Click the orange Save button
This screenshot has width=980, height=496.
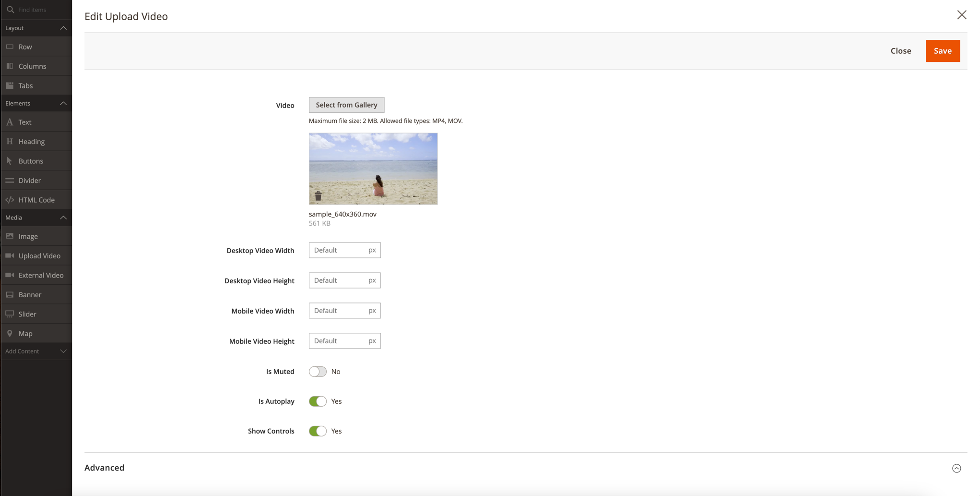click(943, 51)
